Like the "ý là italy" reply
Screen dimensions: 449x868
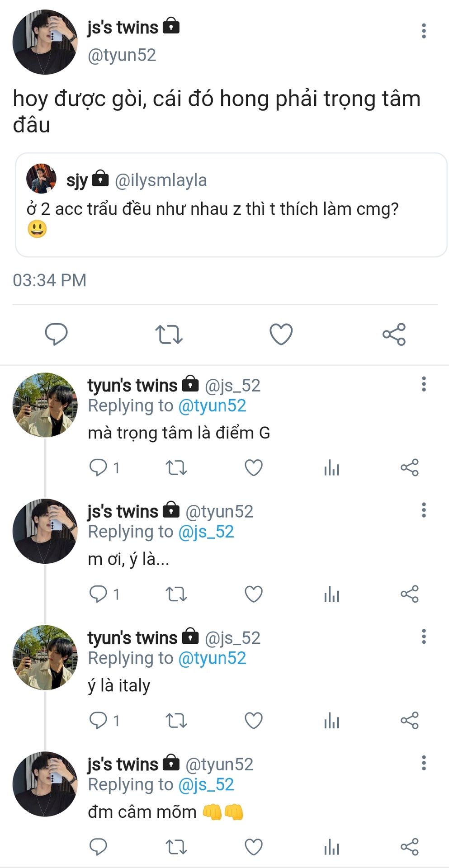[x=254, y=720]
